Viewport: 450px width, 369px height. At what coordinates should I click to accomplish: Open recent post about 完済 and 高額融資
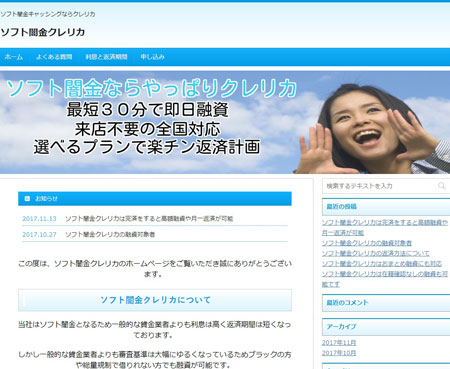click(385, 227)
